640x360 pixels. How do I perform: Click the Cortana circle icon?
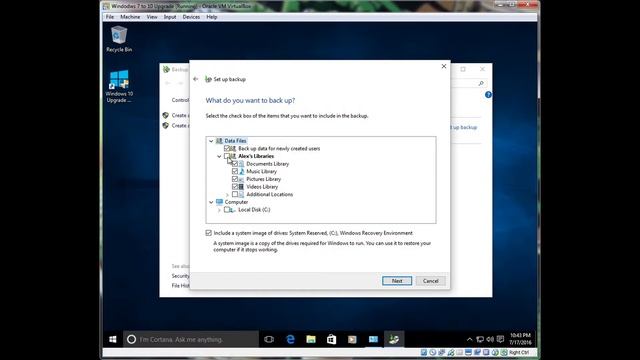point(131,339)
